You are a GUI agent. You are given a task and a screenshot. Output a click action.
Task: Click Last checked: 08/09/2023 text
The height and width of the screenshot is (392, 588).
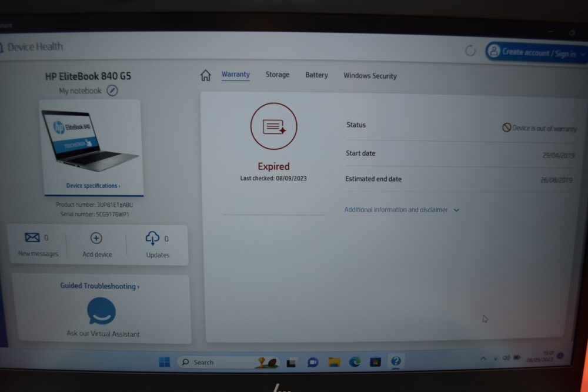tap(273, 179)
